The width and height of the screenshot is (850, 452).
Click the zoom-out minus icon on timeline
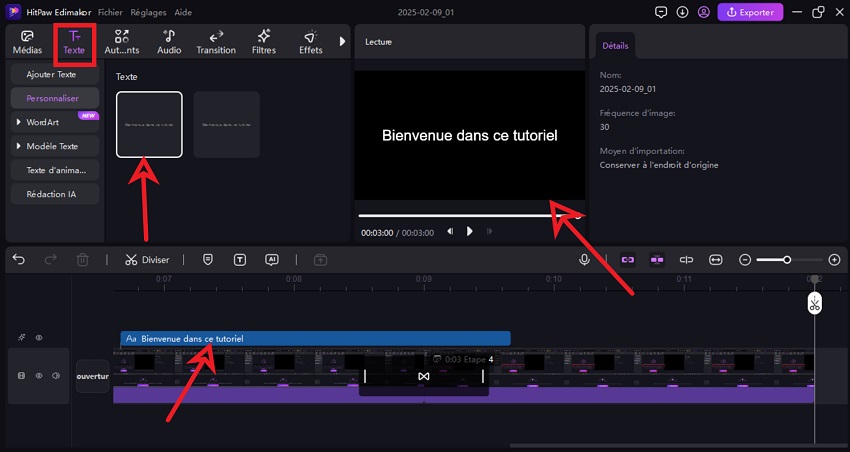coord(745,259)
